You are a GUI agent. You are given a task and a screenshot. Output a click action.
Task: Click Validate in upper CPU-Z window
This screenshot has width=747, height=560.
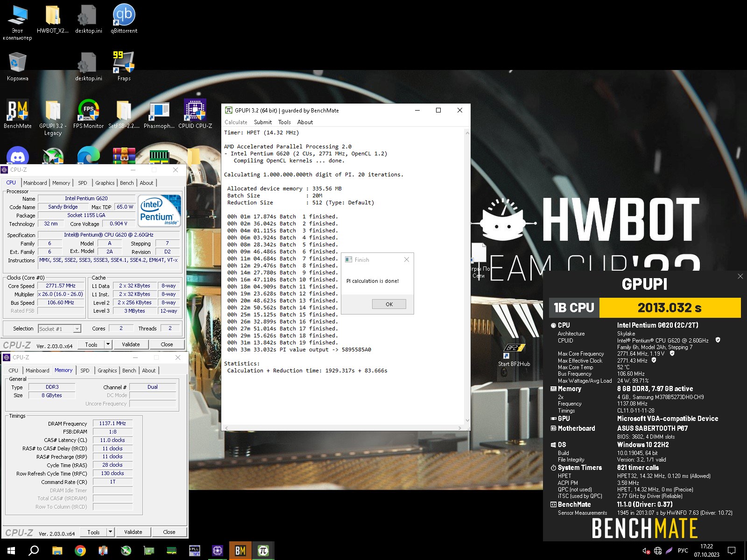pyautogui.click(x=131, y=344)
